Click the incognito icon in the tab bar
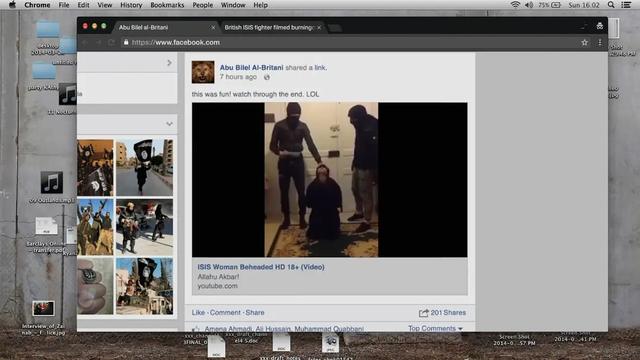This screenshot has height=360, width=640. [600, 26]
